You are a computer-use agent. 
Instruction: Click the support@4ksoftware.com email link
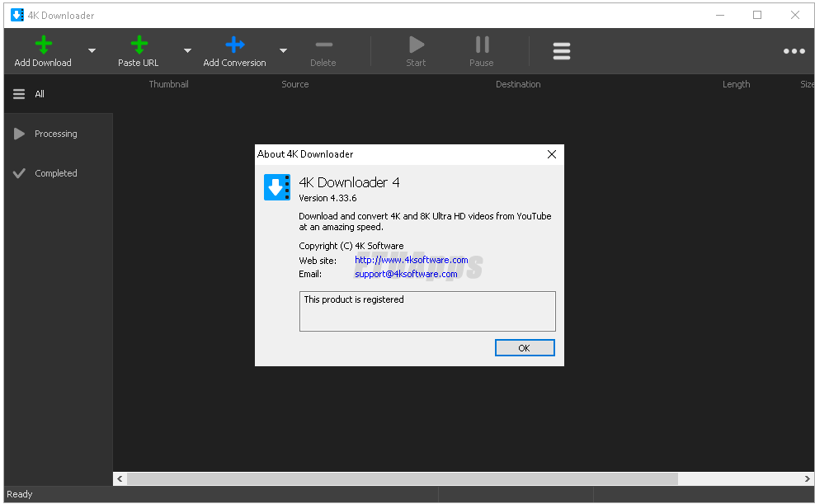[x=406, y=274]
